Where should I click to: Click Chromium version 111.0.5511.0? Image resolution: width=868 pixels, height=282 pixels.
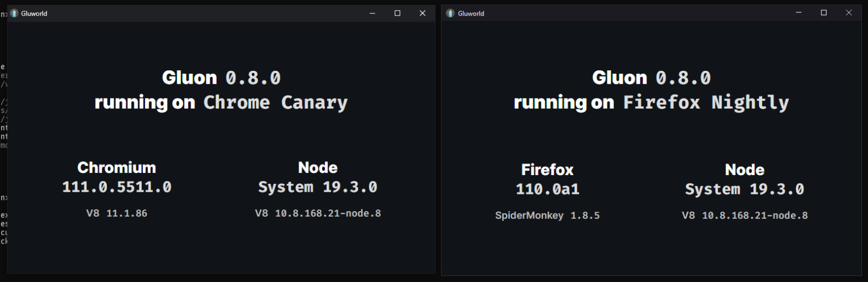point(117,187)
